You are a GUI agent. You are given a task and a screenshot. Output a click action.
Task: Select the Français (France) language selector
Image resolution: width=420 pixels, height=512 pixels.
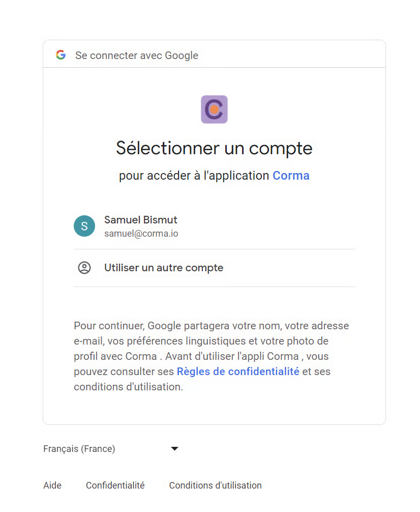click(x=79, y=449)
